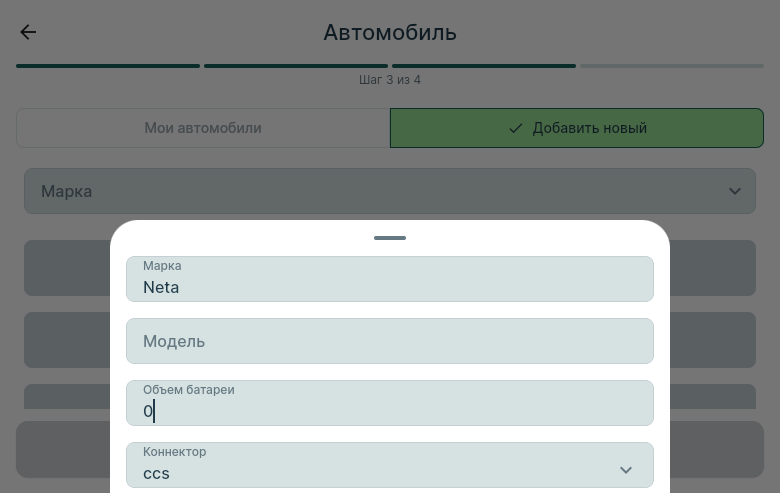Focus the Модель input field
This screenshot has height=493, width=780.
click(x=389, y=341)
